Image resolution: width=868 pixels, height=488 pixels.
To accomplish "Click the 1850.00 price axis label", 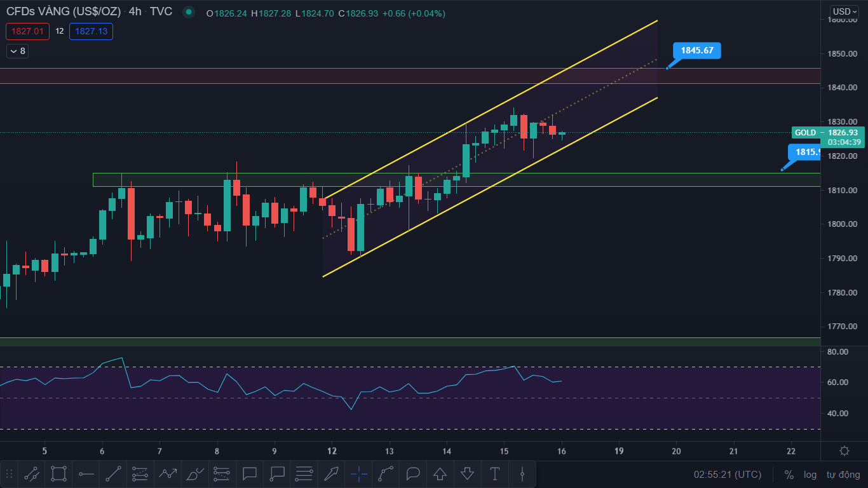I will pyautogui.click(x=843, y=54).
